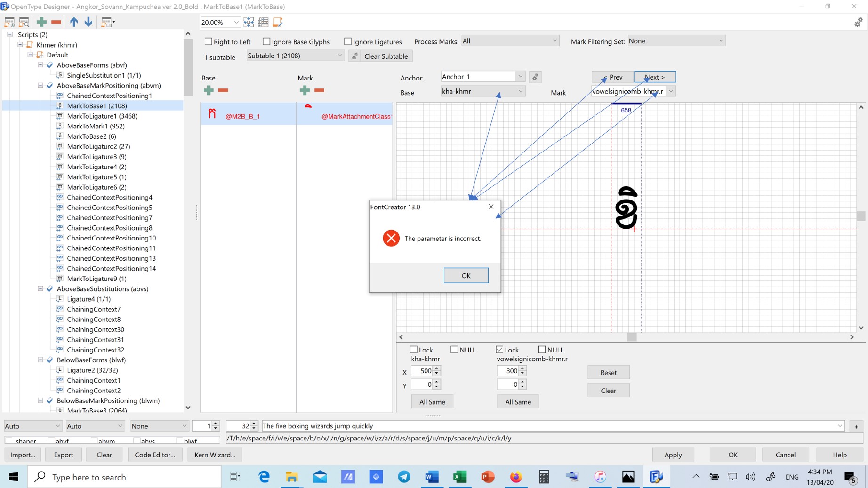This screenshot has width=868, height=488.
Task: Open Firefox from the taskbar
Action: (516, 477)
